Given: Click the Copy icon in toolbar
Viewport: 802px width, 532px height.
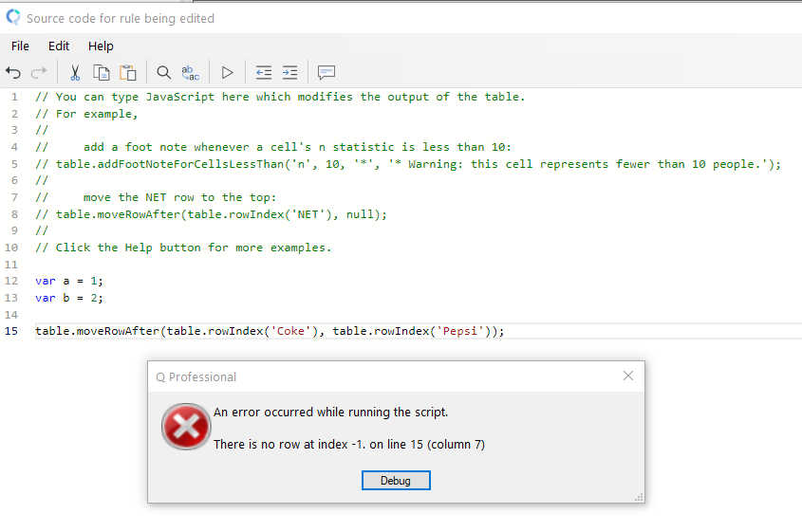Looking at the screenshot, I should pos(102,72).
